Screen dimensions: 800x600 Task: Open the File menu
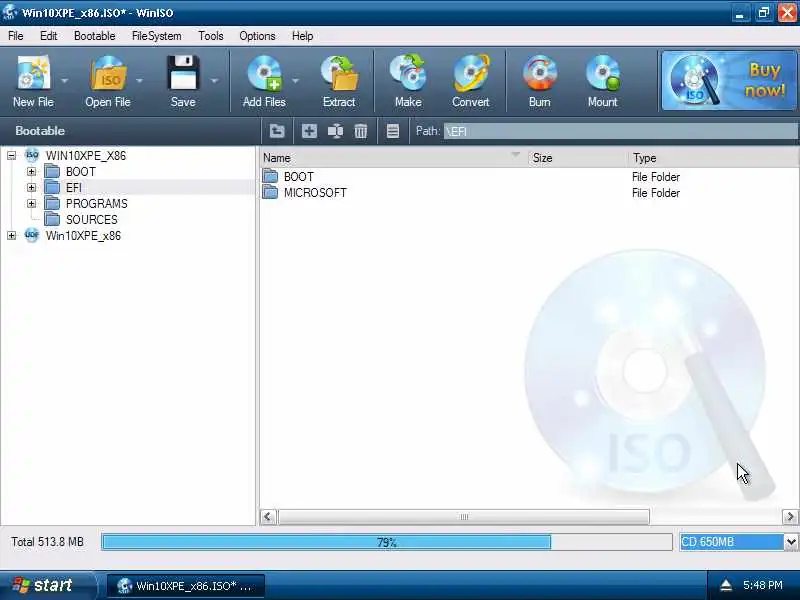pos(15,36)
